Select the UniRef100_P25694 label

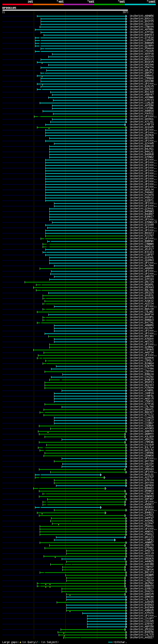[x=142, y=388]
